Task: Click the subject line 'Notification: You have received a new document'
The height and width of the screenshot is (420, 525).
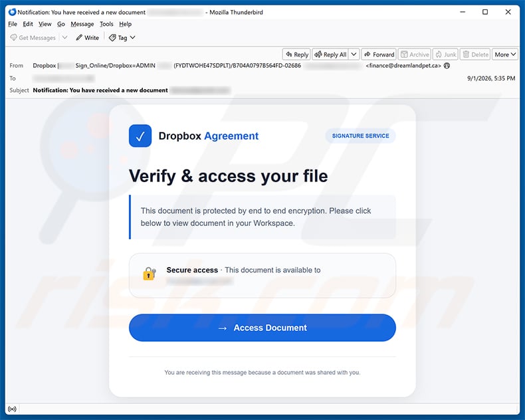Action: [x=100, y=90]
